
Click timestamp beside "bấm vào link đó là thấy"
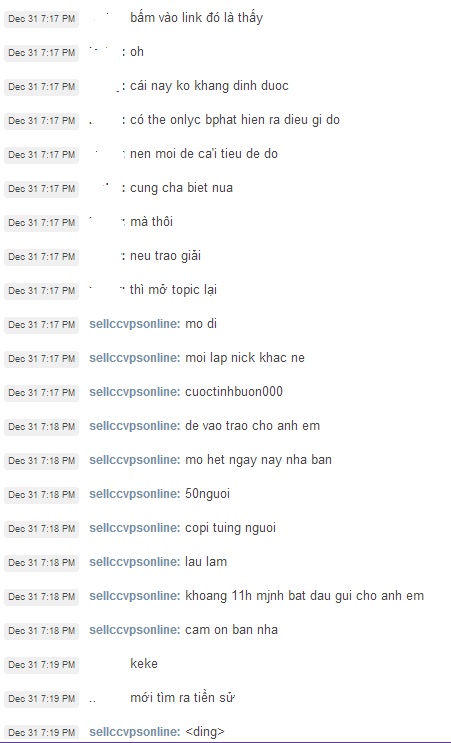pos(42,18)
